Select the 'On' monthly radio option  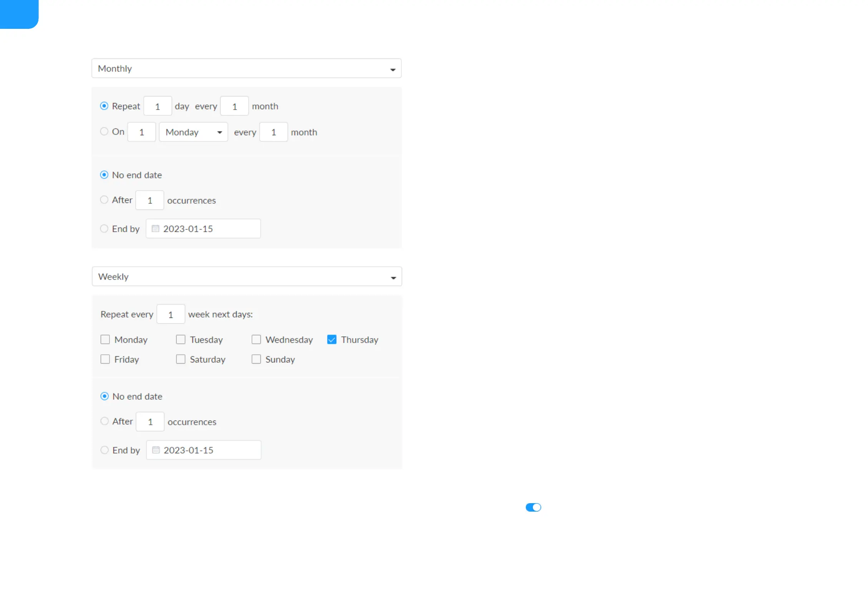(104, 131)
